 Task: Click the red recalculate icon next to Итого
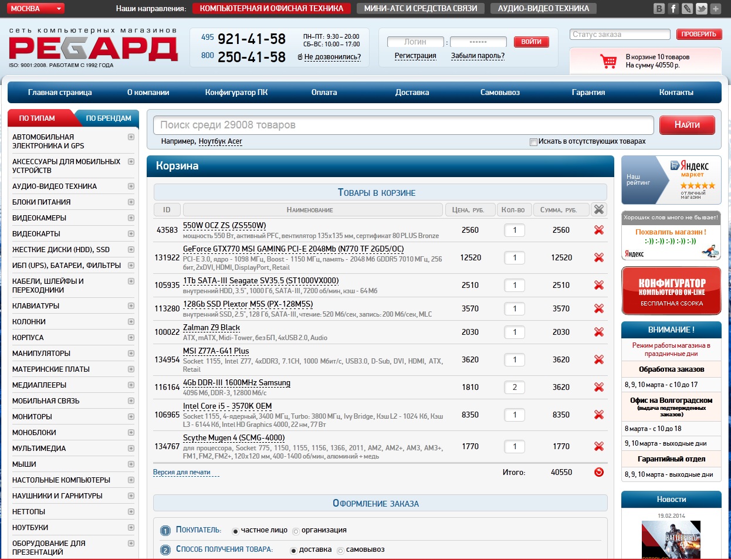tap(598, 472)
